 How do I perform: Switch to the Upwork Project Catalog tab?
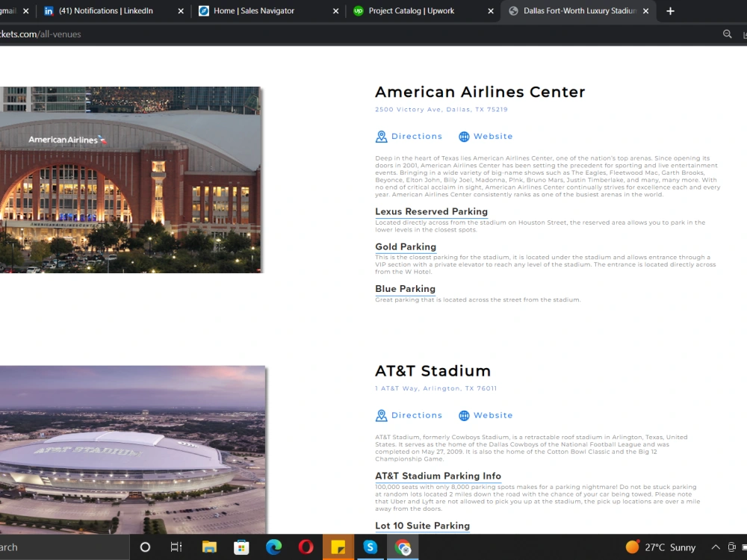(421, 11)
